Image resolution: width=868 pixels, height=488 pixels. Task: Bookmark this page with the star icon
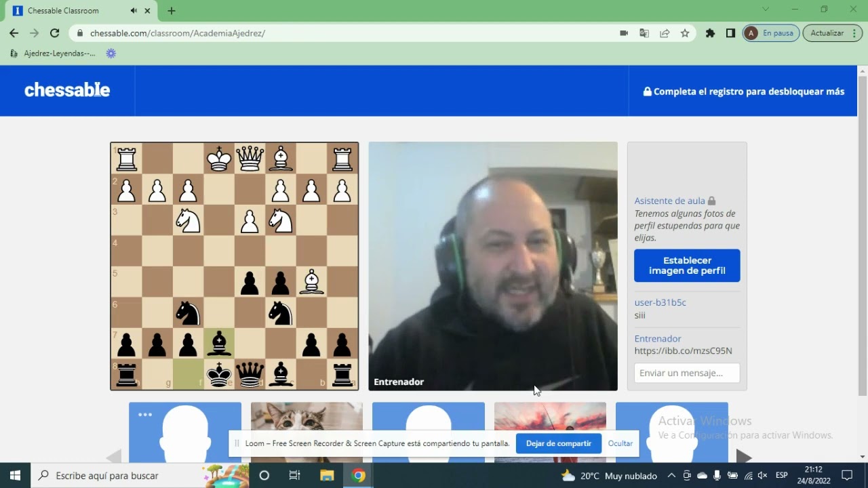[685, 33]
